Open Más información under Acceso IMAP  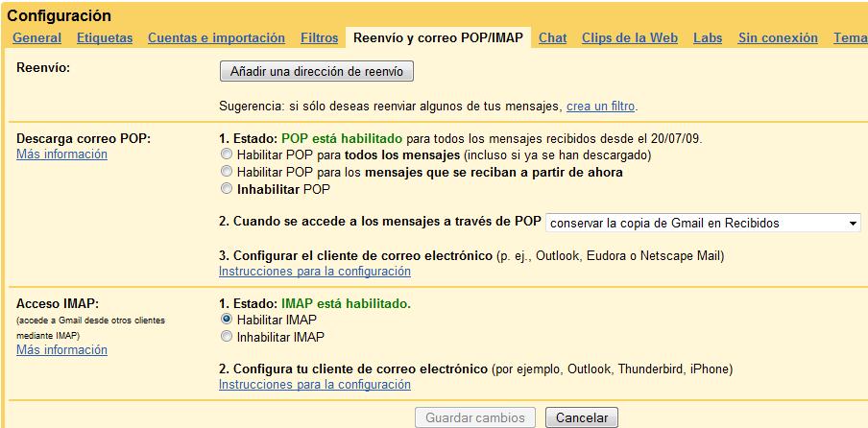(62, 350)
